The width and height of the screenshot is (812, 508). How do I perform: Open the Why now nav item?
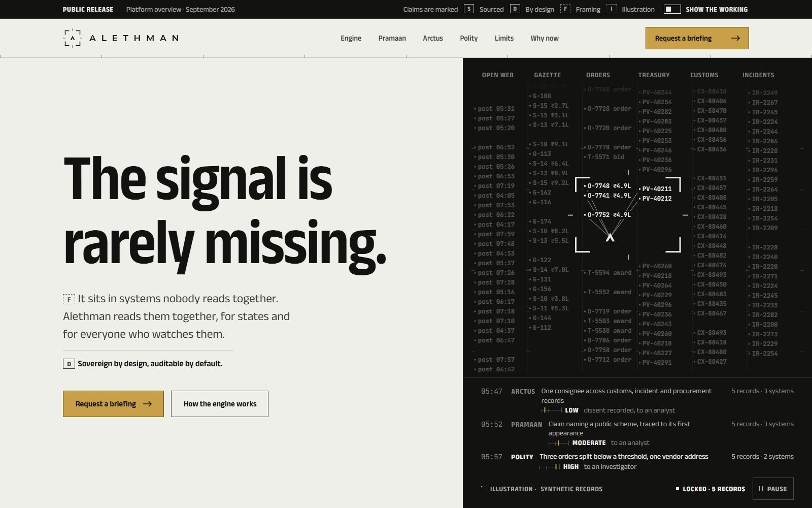coord(545,38)
